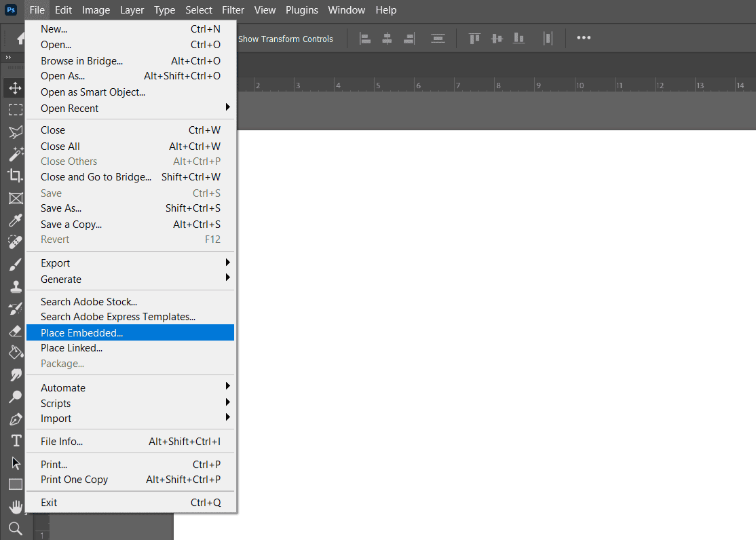Open the Type menu
756x540 pixels.
tap(164, 10)
